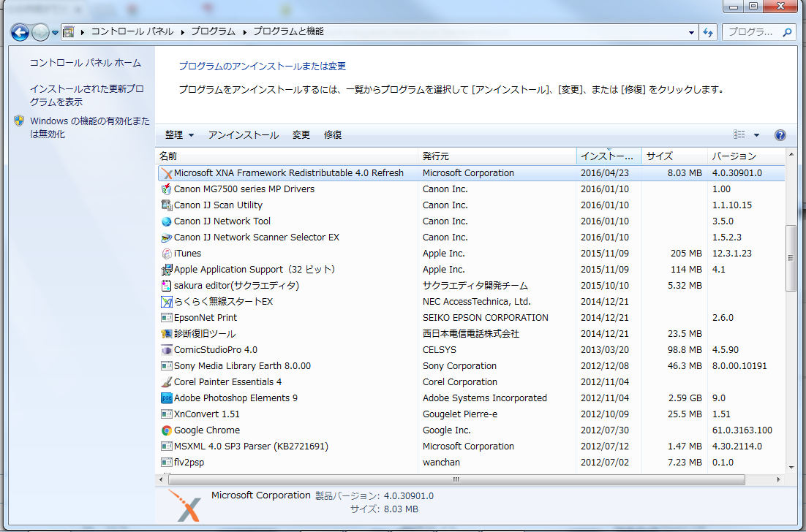Viewport: 806px width, 532px height.
Task: Expand the arrow after コントロール パネル breadcrumb
Action: [x=182, y=32]
